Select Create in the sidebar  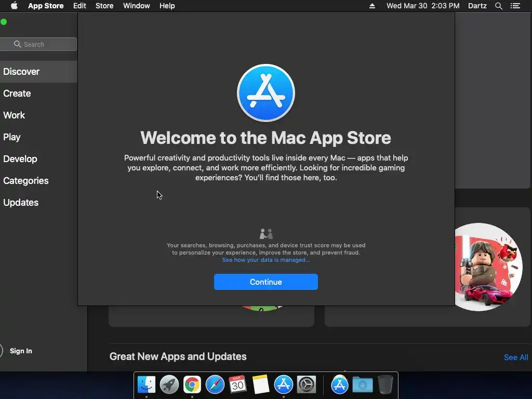17,94
